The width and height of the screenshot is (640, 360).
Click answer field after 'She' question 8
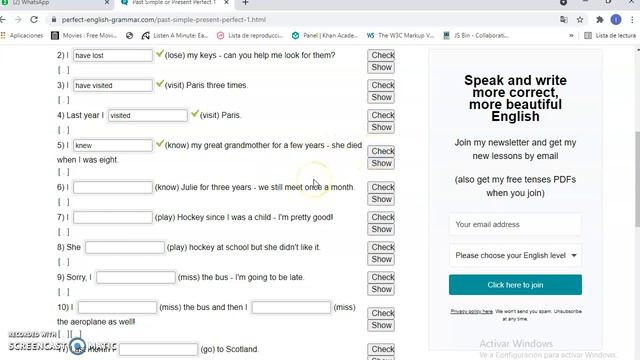point(125,247)
